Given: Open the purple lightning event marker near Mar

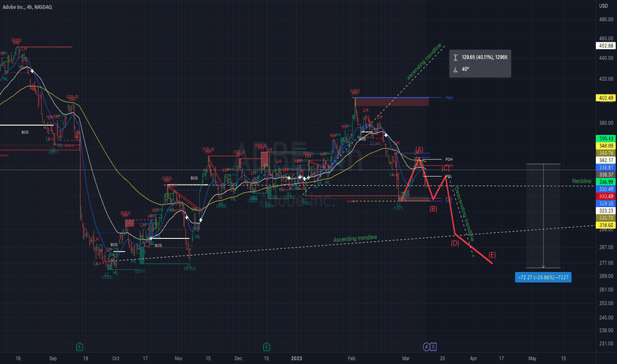Looking at the screenshot, I should (x=426, y=347).
